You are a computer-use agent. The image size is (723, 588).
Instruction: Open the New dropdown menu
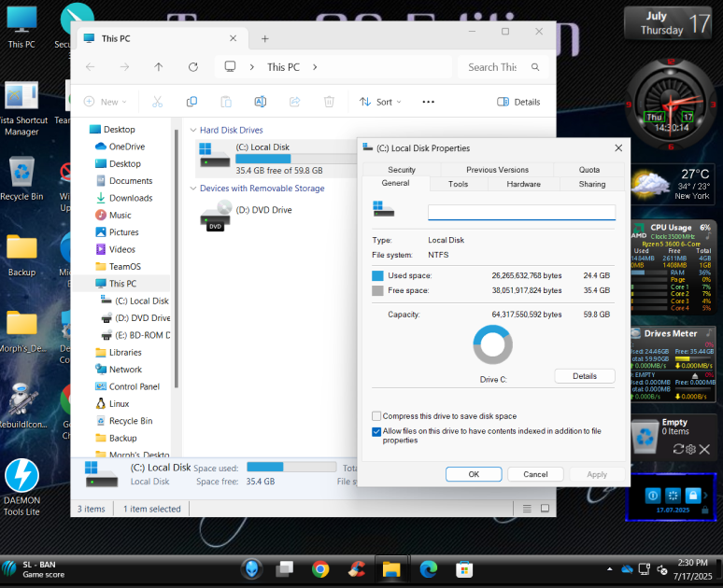pyautogui.click(x=106, y=102)
